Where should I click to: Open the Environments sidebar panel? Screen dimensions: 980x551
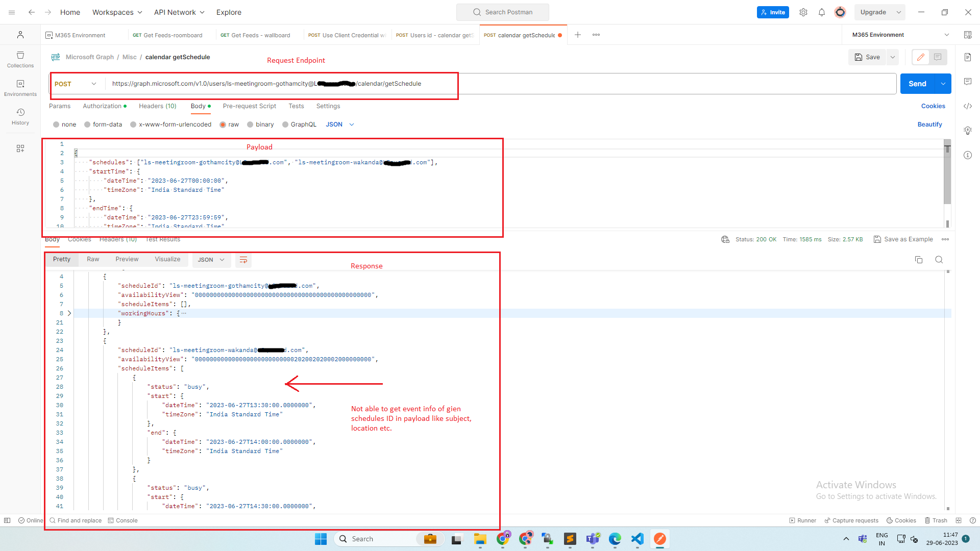20,88
